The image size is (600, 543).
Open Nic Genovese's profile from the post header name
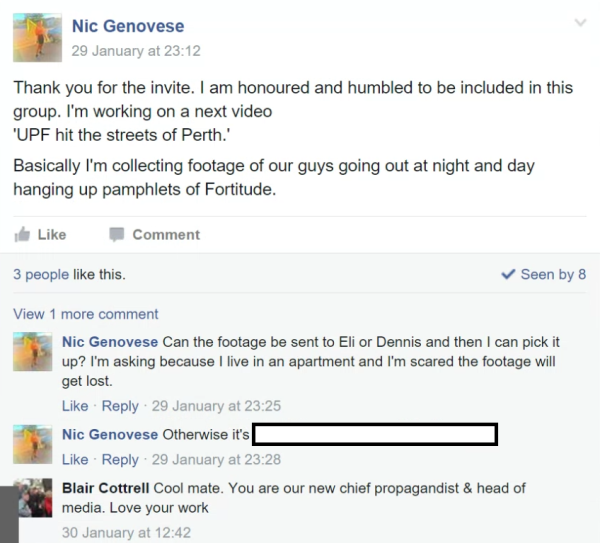coord(128,26)
